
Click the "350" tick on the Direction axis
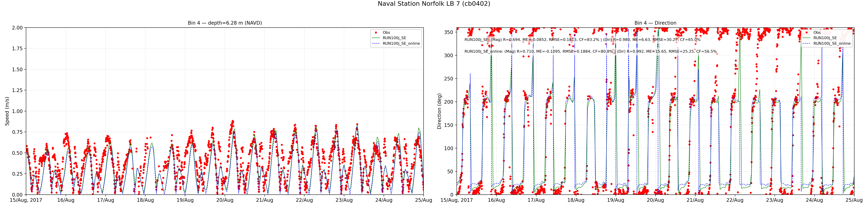(x=449, y=32)
